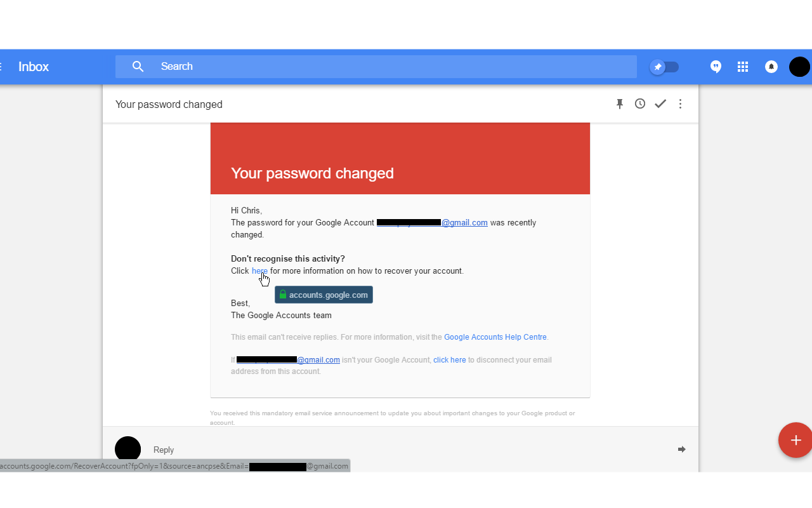This screenshot has width=812, height=508.
Task: Open the three-dot more options menu
Action: tap(680, 104)
